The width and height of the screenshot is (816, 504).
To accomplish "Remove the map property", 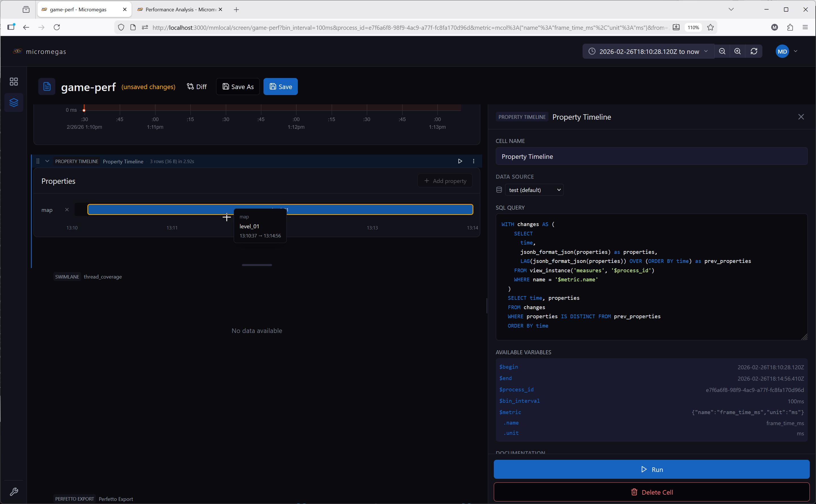I will point(67,210).
